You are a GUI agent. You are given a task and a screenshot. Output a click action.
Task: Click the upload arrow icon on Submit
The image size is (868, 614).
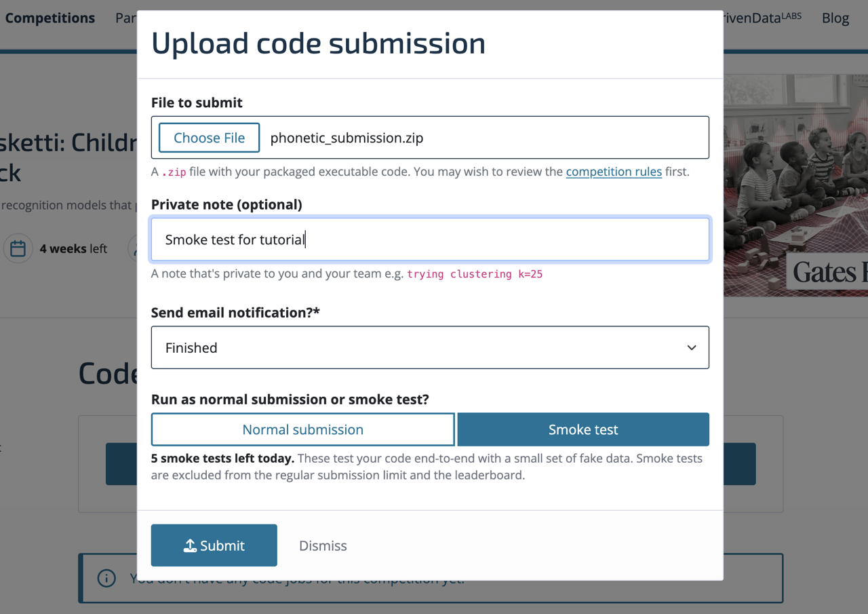(x=191, y=545)
